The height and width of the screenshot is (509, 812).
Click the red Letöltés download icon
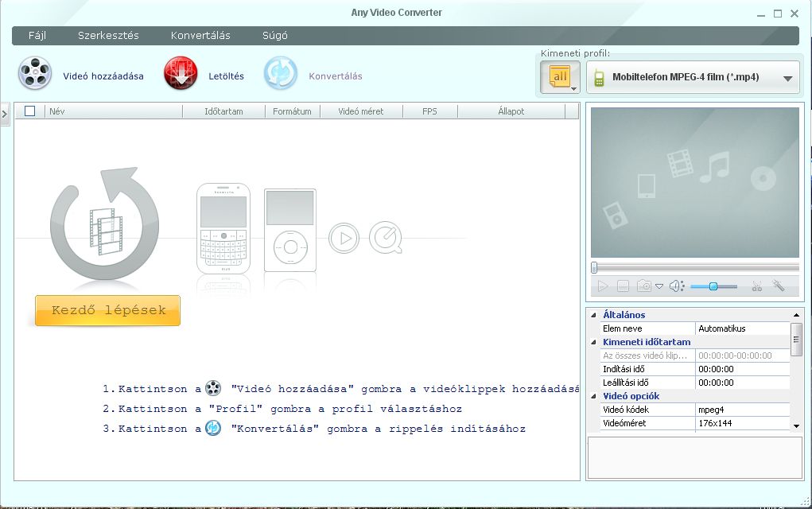pos(181,74)
